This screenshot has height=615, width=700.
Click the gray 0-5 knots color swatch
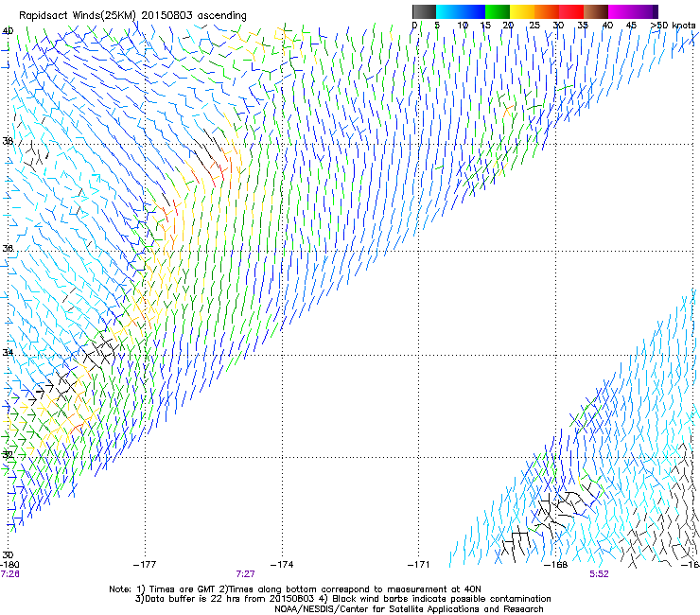click(x=424, y=11)
